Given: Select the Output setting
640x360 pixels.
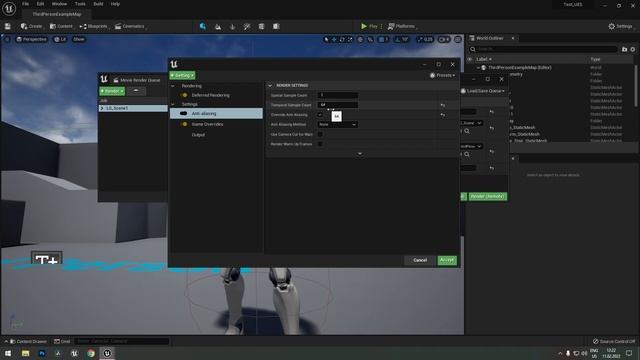Looking at the screenshot, I should point(198,135).
